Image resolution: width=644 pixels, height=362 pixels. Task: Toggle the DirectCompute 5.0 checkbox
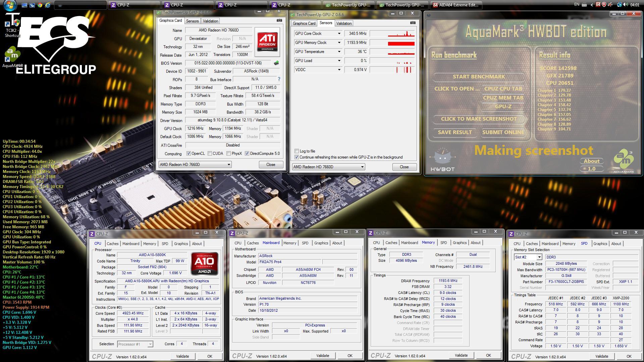click(247, 154)
